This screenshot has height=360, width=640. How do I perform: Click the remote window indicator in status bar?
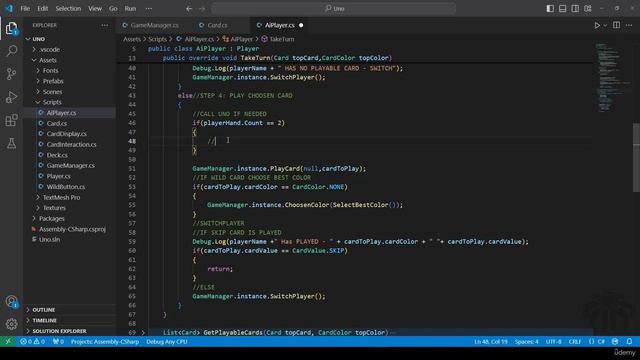point(8,342)
